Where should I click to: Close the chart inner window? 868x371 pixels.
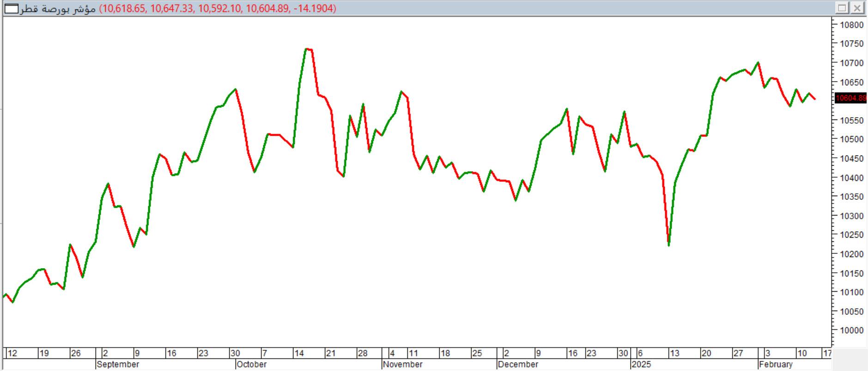[857, 8]
